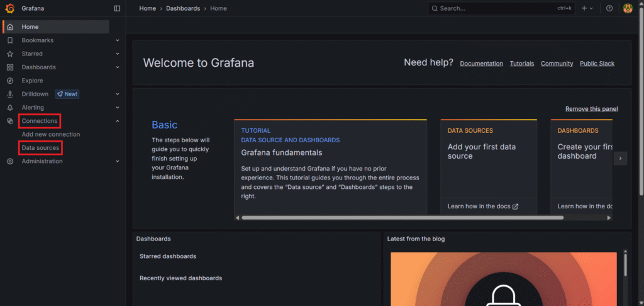Expand the Starred section chevron
Screen dimensions: 644x306
pyautogui.click(x=118, y=54)
